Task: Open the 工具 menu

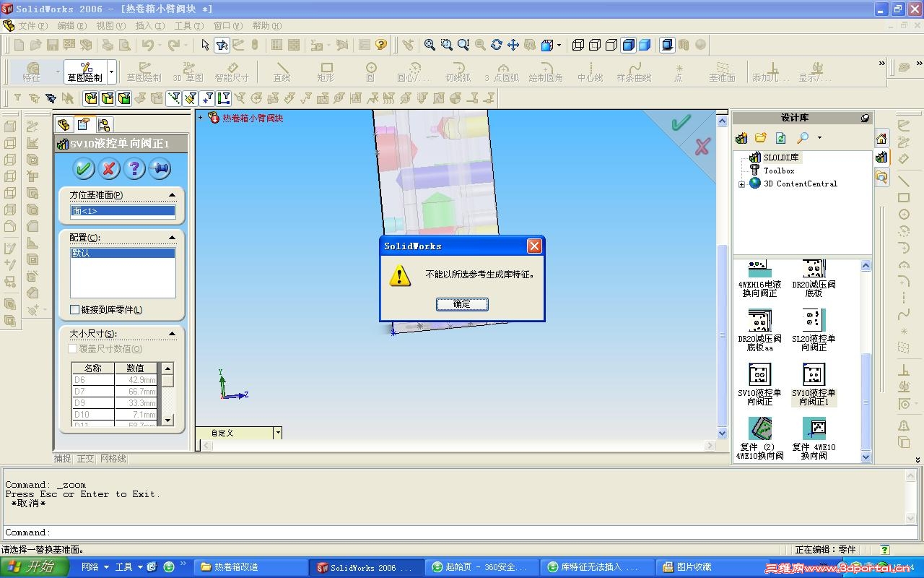Action: [188, 26]
